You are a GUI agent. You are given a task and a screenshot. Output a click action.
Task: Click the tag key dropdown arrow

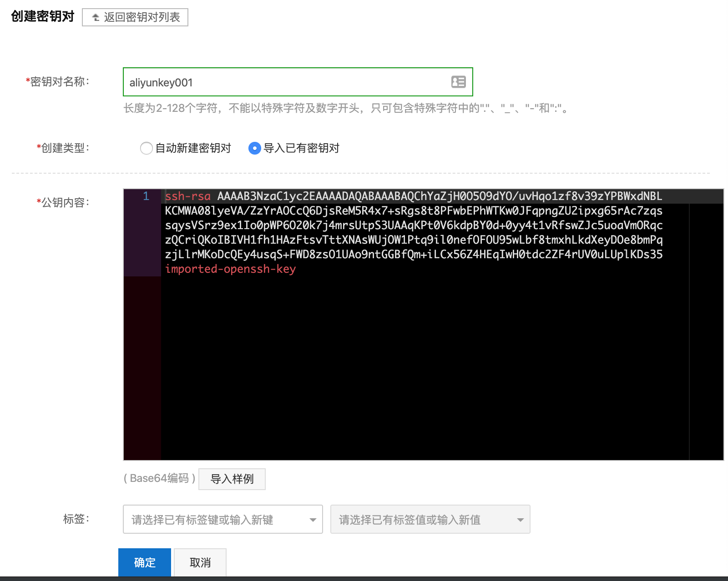pyautogui.click(x=313, y=519)
